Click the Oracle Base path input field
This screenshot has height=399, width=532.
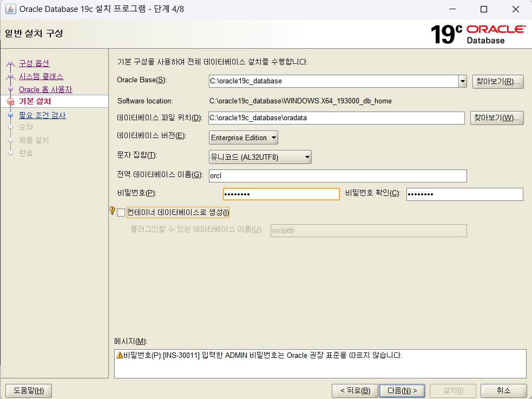coord(334,81)
